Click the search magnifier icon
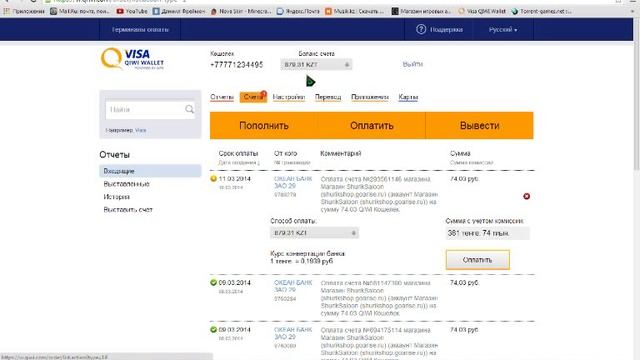This screenshot has width=640, height=360. [189, 109]
